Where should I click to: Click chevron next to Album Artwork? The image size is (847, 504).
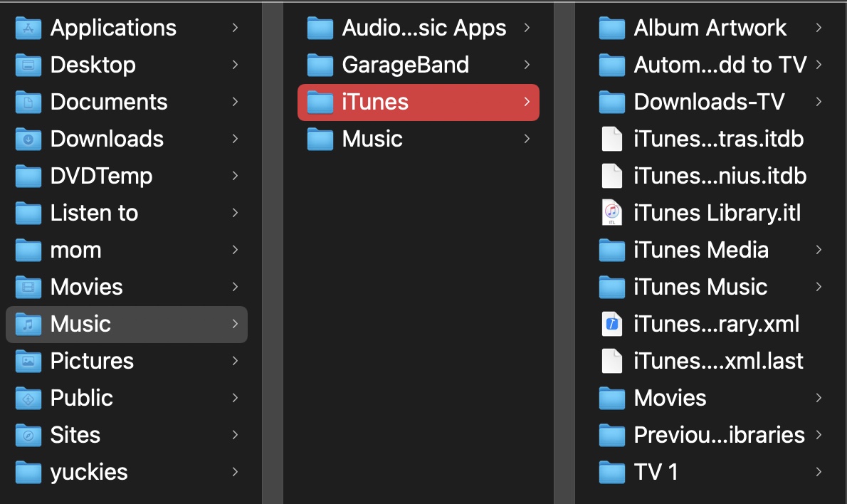(819, 28)
